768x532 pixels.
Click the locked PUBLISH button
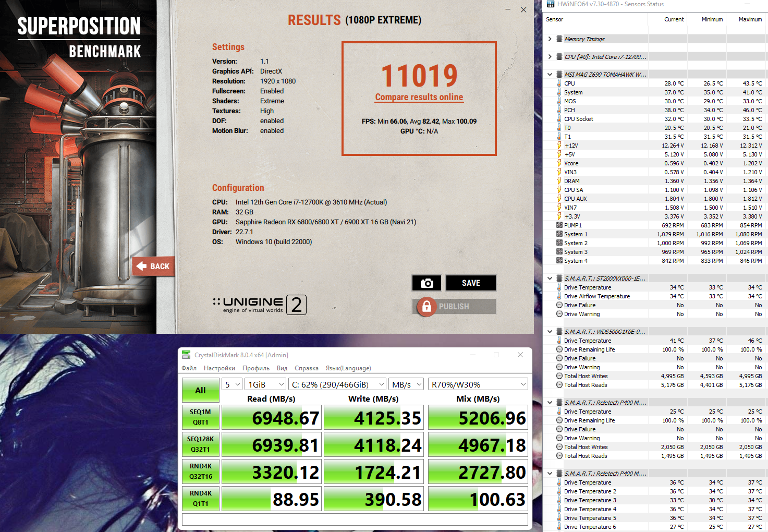pyautogui.click(x=454, y=307)
